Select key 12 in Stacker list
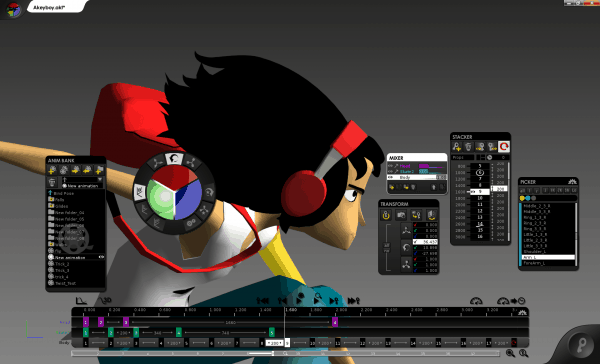This screenshot has height=364, width=600. coord(480,211)
